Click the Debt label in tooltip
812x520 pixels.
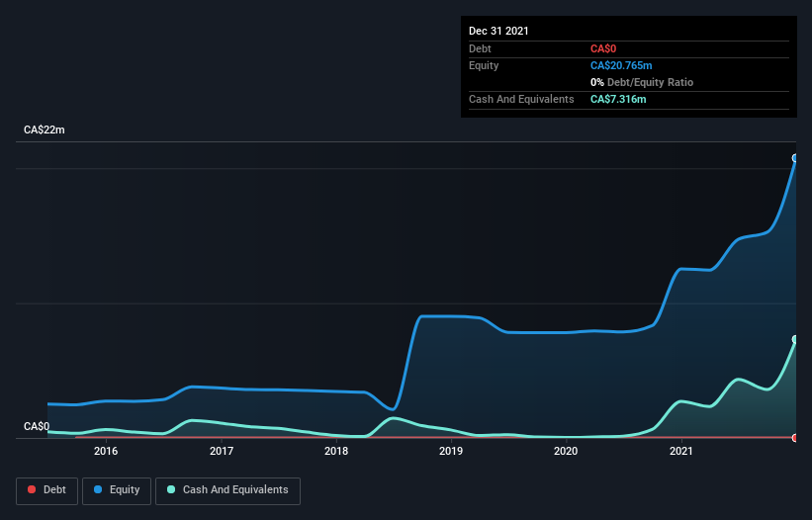pyautogui.click(x=480, y=48)
